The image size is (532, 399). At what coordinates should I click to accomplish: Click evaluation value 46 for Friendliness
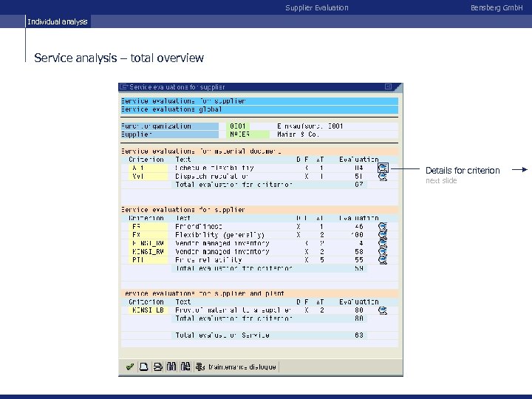click(x=359, y=226)
